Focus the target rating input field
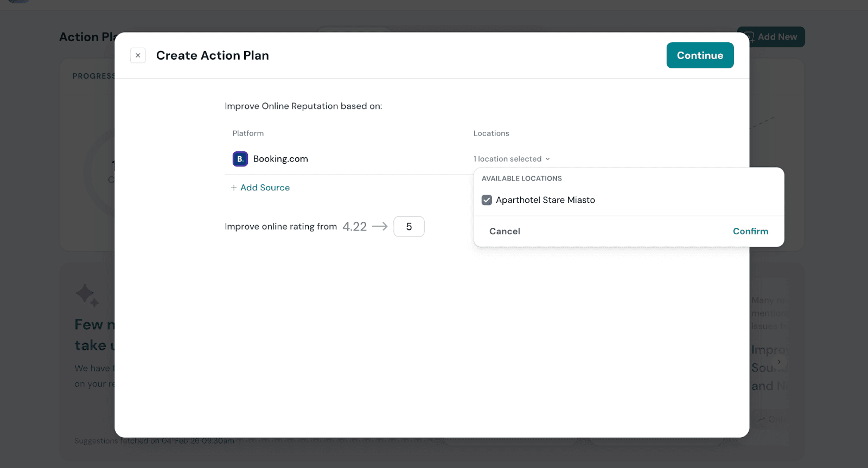Image resolution: width=868 pixels, height=468 pixels. coord(409,227)
